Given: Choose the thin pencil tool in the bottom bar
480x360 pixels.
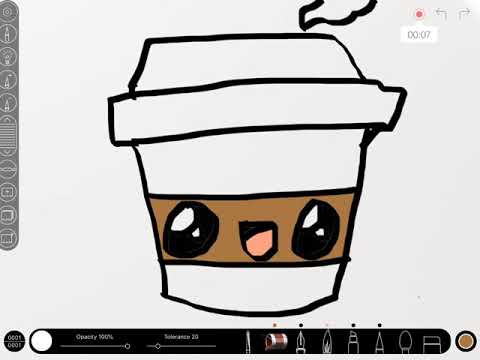Looking at the screenshot, I should 248,342.
